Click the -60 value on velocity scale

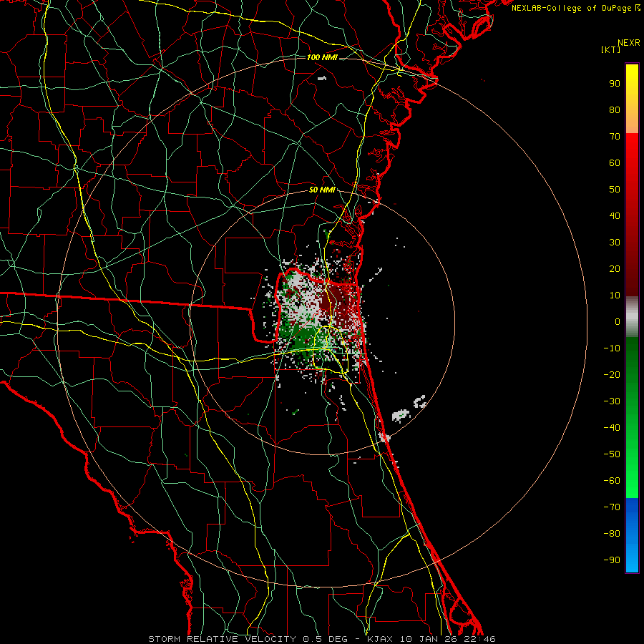(612, 481)
